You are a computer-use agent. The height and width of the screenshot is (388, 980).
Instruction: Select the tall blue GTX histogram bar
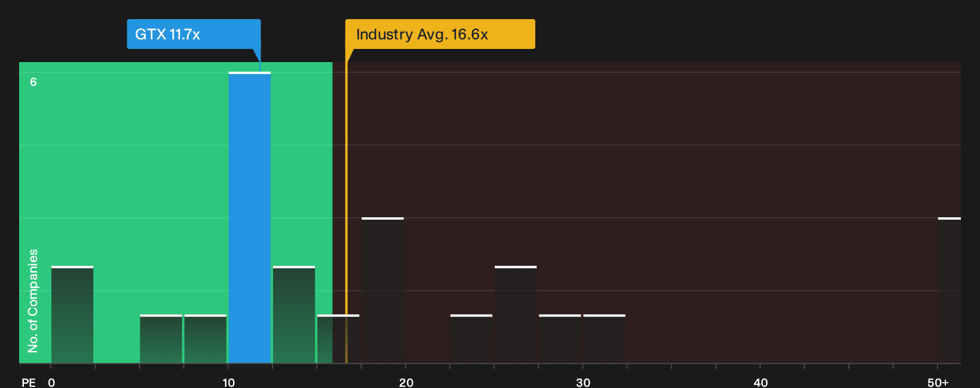[250, 217]
